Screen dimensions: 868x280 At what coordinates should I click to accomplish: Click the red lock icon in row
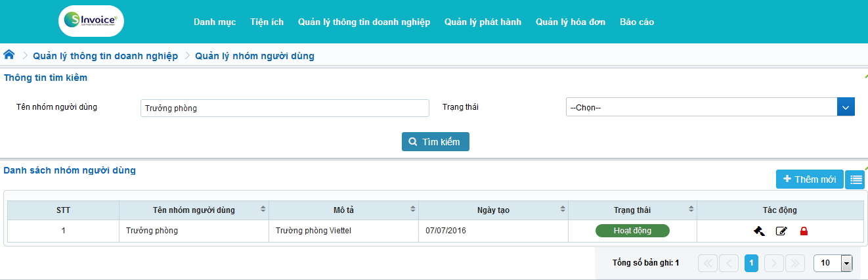click(803, 231)
